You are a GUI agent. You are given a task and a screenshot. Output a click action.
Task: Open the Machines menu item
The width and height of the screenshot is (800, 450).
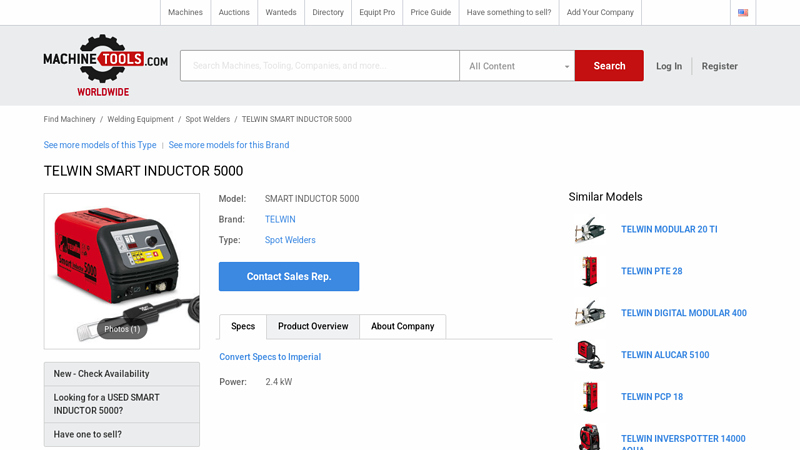pyautogui.click(x=185, y=12)
